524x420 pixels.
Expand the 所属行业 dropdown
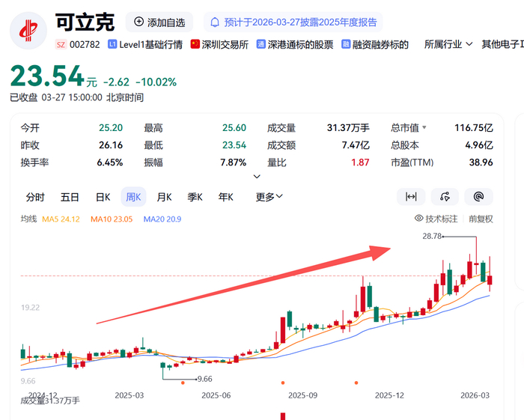[x=448, y=44]
